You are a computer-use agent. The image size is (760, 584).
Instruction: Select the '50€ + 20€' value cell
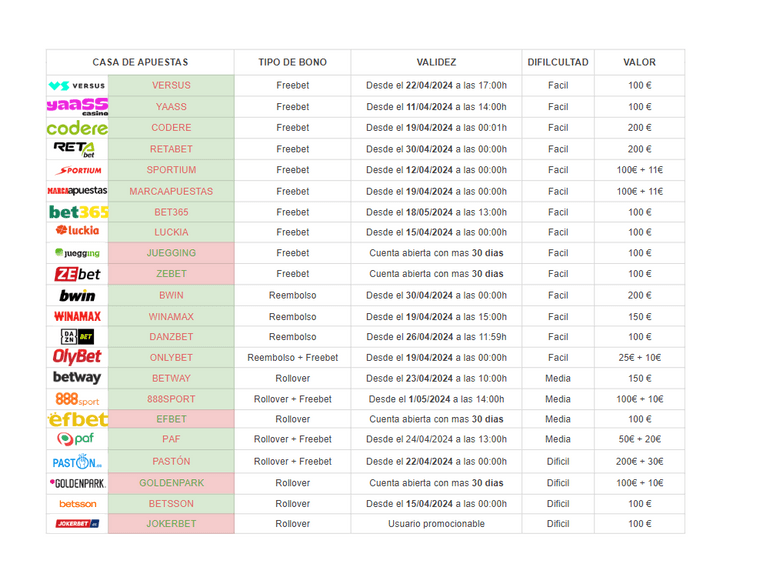(639, 439)
